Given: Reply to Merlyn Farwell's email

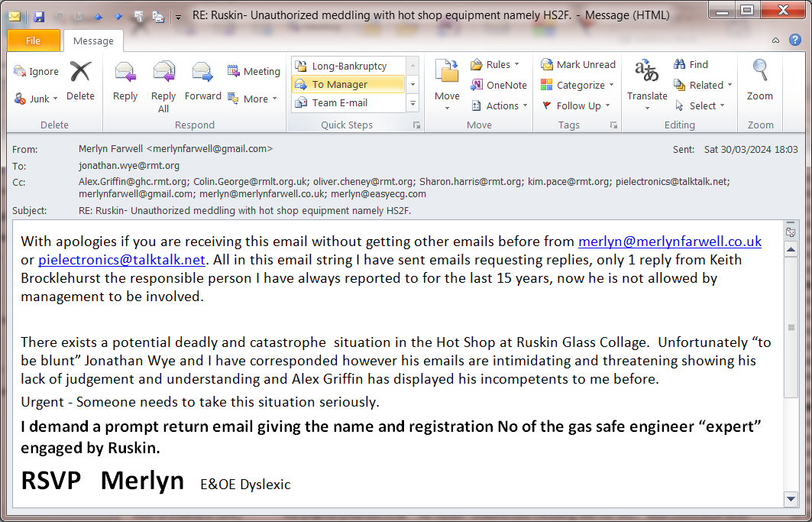Looking at the screenshot, I should 125,81.
